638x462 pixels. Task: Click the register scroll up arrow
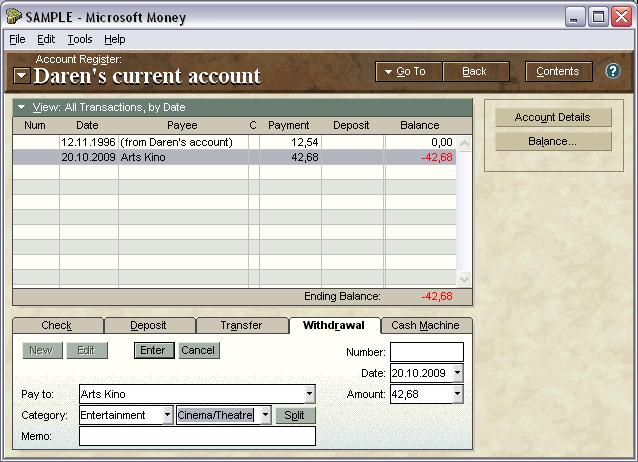click(x=464, y=143)
